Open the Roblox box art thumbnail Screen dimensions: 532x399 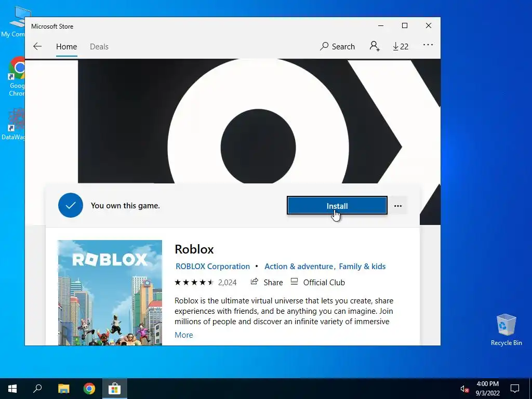tap(110, 293)
